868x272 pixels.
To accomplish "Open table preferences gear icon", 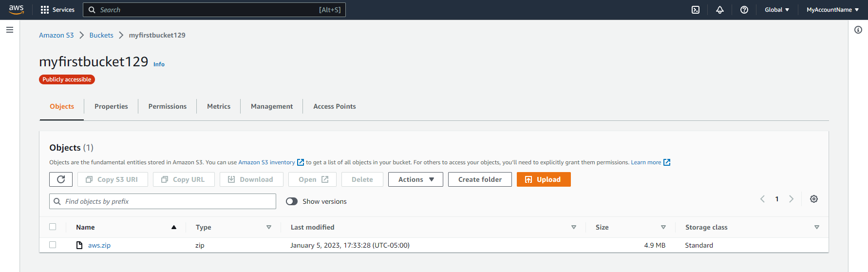I will pos(813,199).
